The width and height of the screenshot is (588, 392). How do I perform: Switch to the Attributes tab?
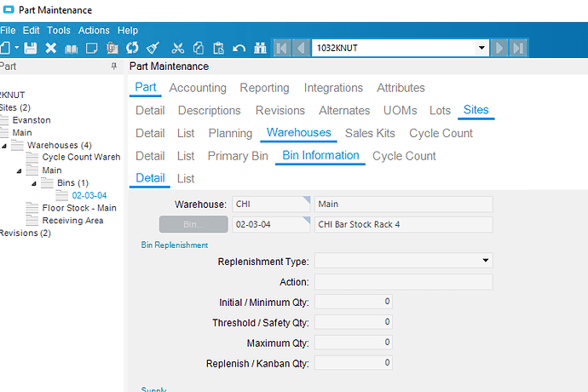[x=401, y=88]
